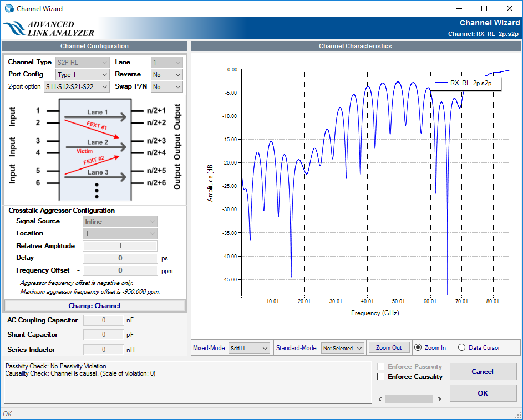Open the Mixed-Mode Sdd11 dropdown
Viewport: 523px width, 420px height.
[x=249, y=348]
